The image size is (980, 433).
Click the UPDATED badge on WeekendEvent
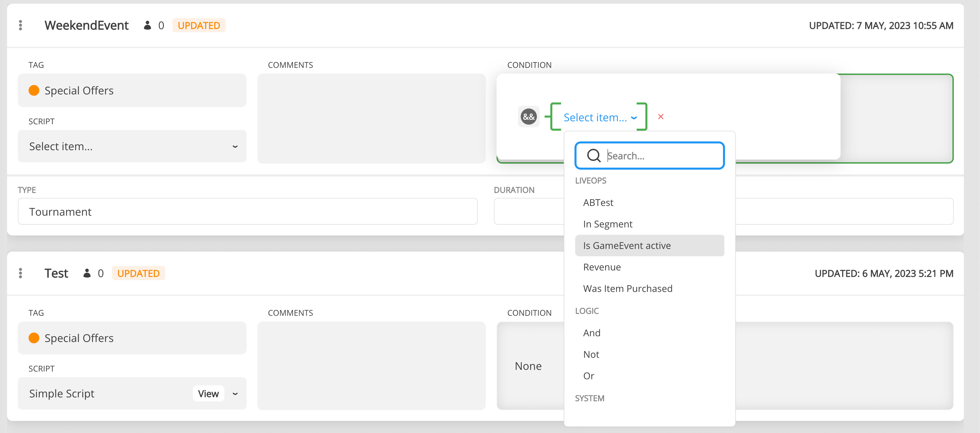pyautogui.click(x=199, y=25)
